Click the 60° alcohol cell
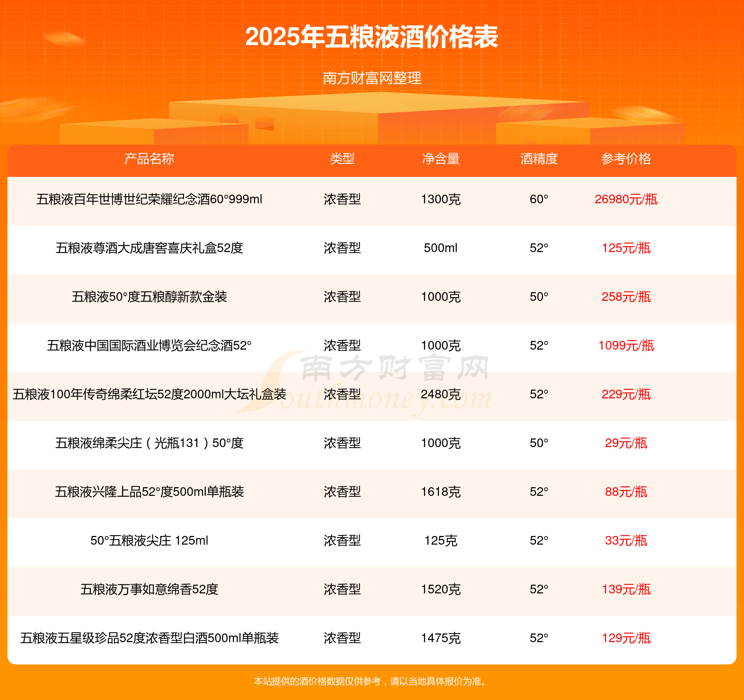 point(539,199)
